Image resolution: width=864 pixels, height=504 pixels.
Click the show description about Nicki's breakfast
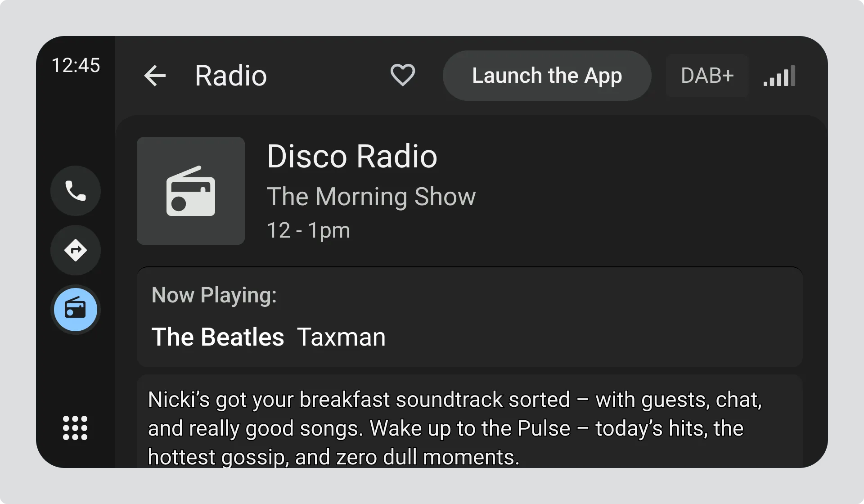tap(454, 427)
